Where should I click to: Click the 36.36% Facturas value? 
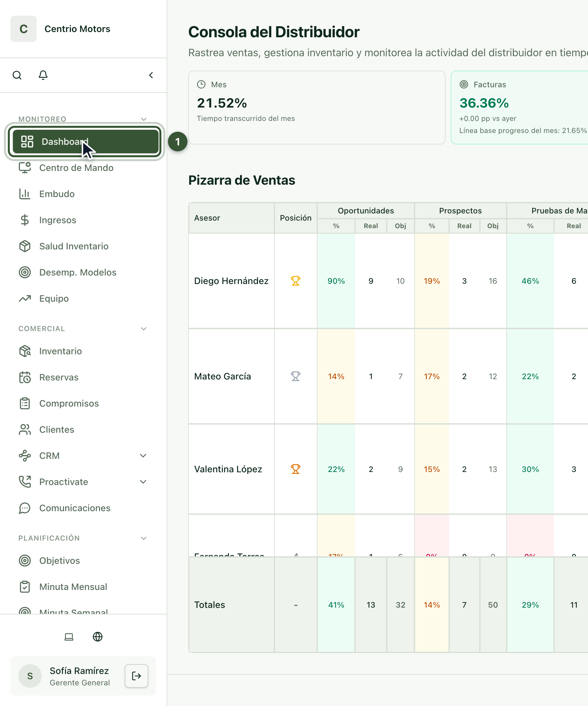click(484, 103)
